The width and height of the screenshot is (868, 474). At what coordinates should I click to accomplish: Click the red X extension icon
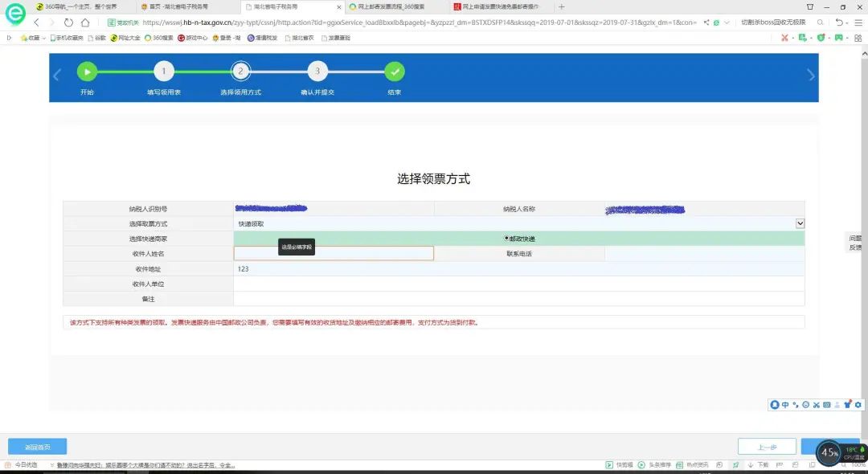(x=784, y=38)
